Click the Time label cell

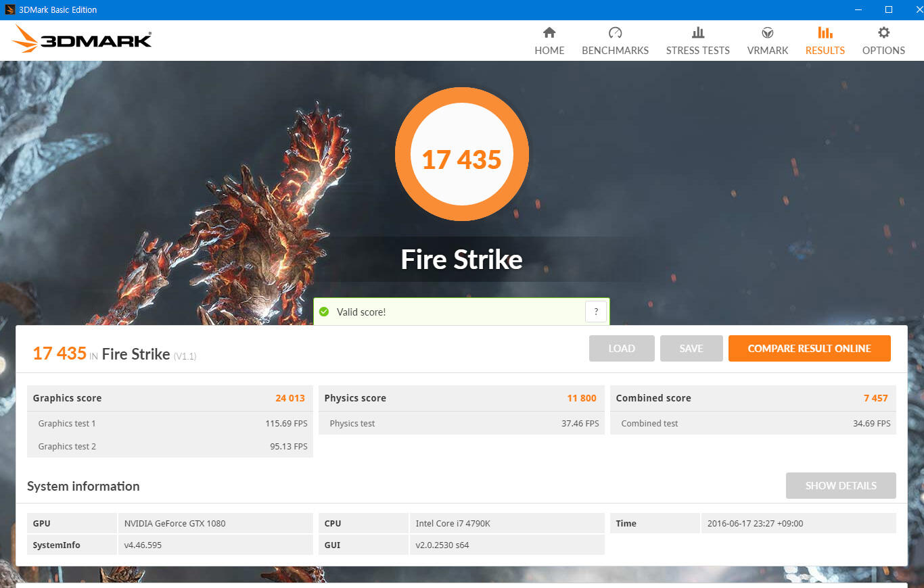pos(655,524)
